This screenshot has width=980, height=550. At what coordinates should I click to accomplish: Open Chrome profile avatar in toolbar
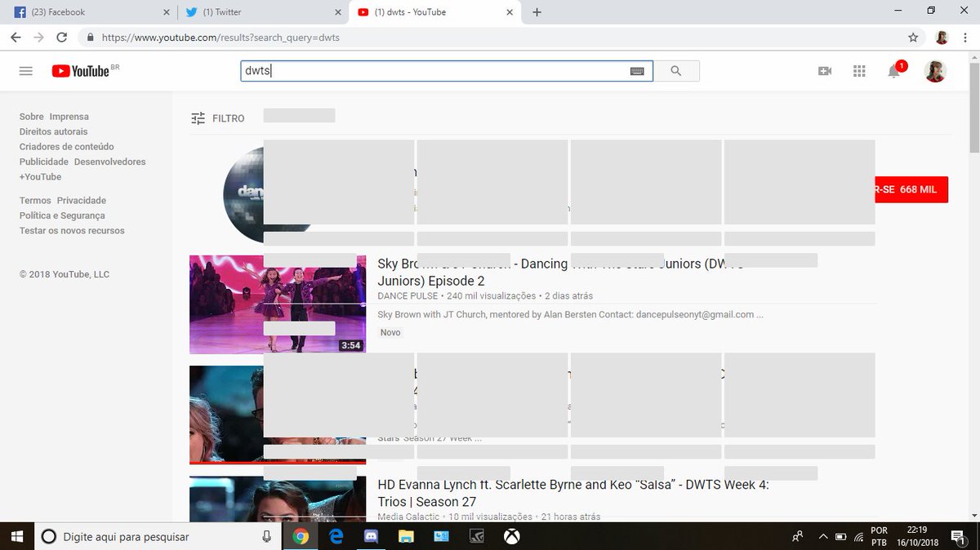pyautogui.click(x=942, y=38)
